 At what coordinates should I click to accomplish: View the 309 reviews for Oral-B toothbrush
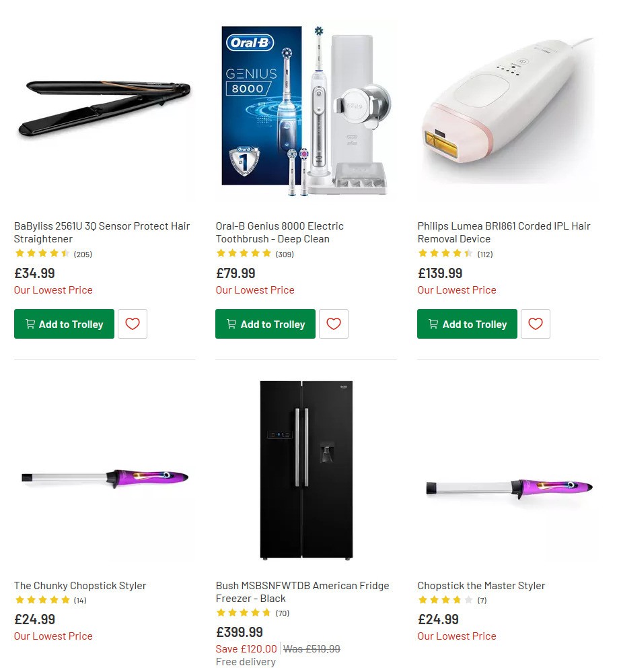pos(283,254)
